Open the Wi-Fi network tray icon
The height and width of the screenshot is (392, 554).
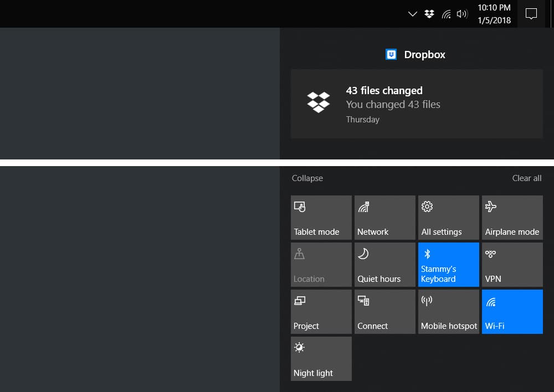click(446, 14)
